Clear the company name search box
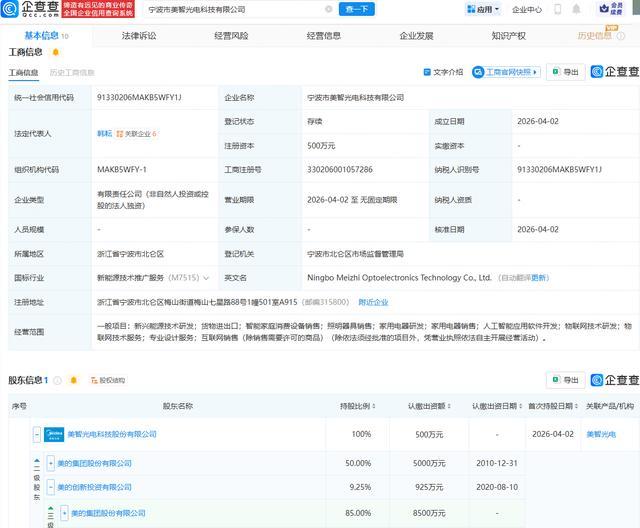Viewport: 640px width, 528px height. [328, 9]
